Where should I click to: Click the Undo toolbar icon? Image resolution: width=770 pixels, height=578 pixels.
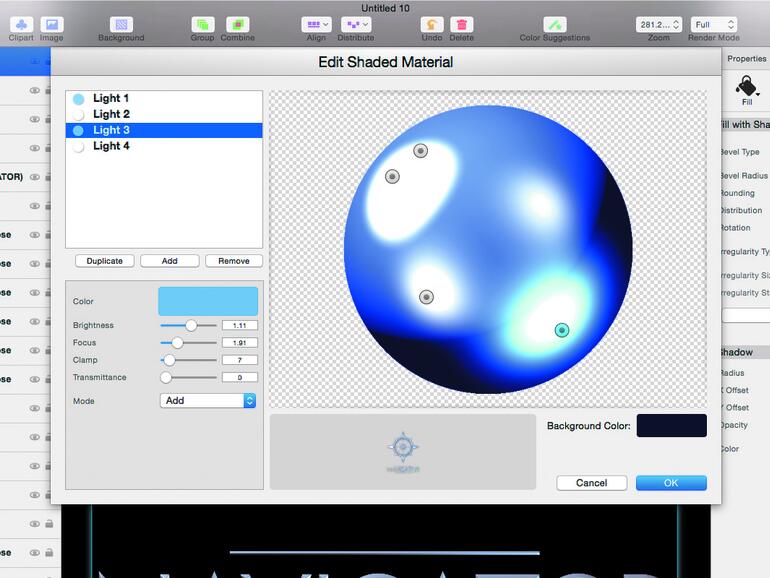coord(432,25)
